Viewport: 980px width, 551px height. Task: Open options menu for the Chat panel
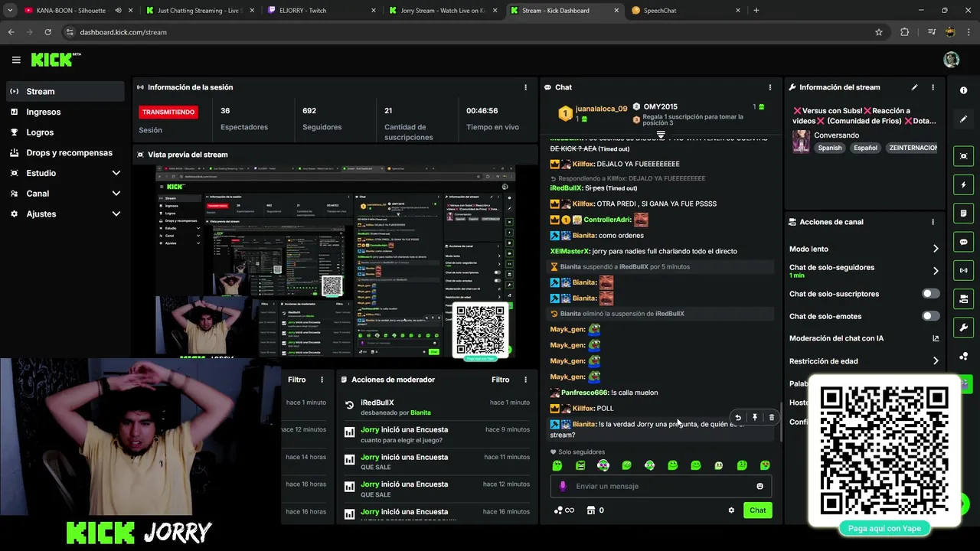pos(770,87)
